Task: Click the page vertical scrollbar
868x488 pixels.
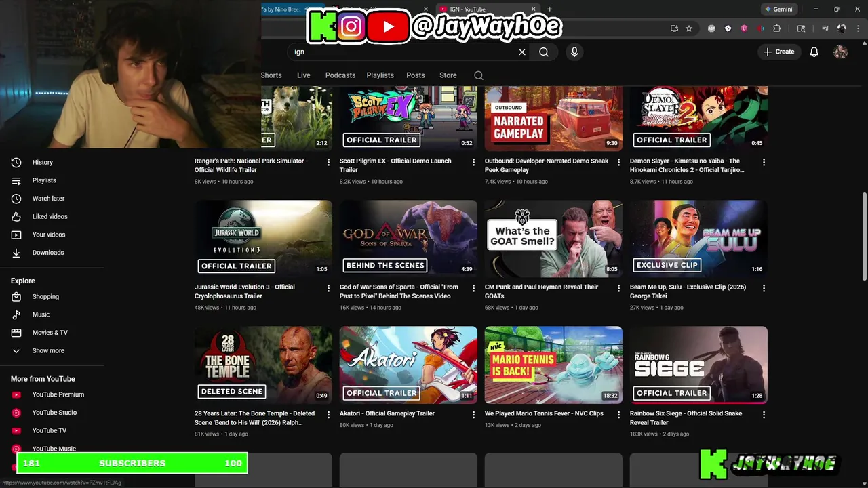Action: [x=864, y=235]
